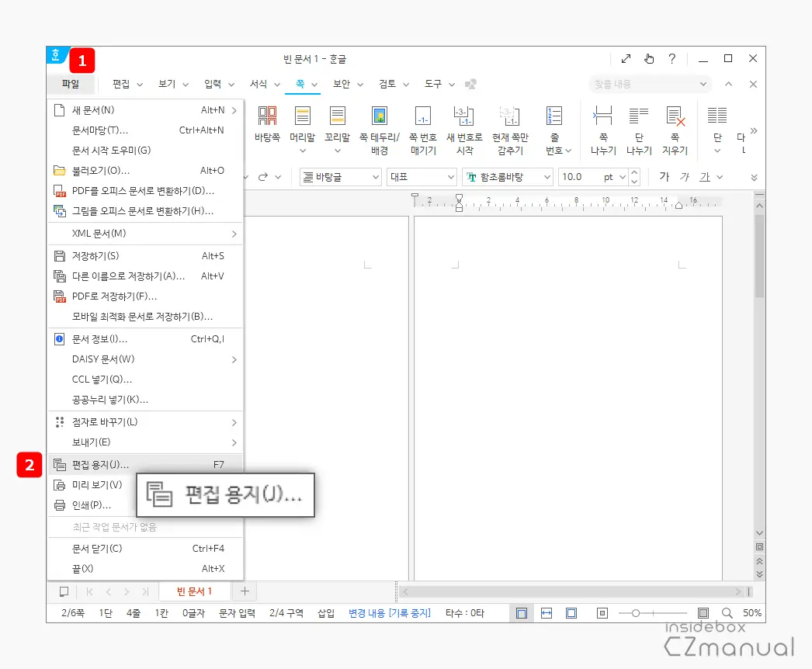Click the horizontal scrollbar right arrow
This screenshot has height=669, width=812.
[738, 591]
